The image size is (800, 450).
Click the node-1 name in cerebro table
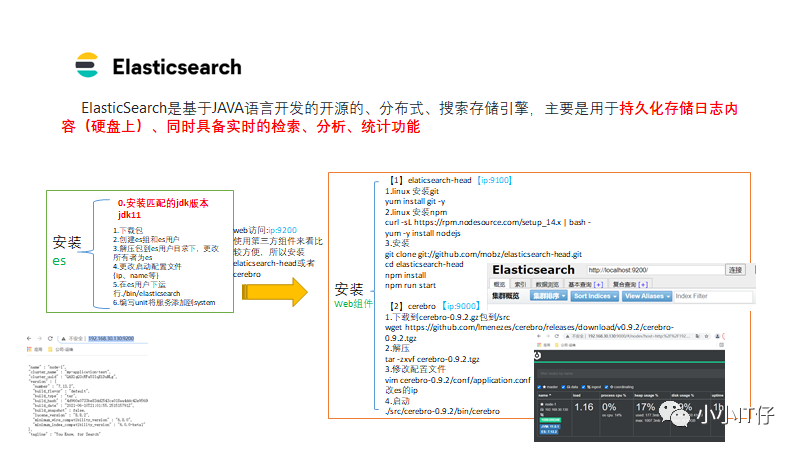click(551, 404)
